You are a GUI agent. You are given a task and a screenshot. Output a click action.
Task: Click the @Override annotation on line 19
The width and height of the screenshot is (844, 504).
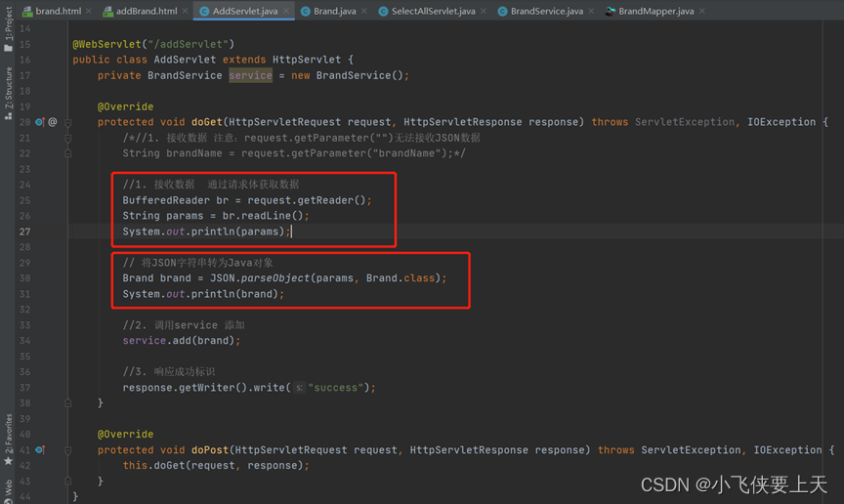click(x=125, y=106)
